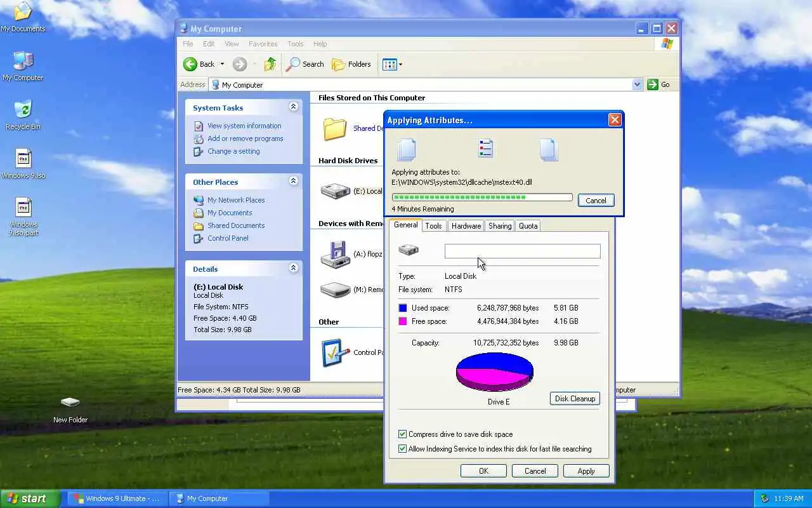Viewport: 812px width, 508px height.
Task: Switch to the Hardware tab
Action: [x=466, y=225]
